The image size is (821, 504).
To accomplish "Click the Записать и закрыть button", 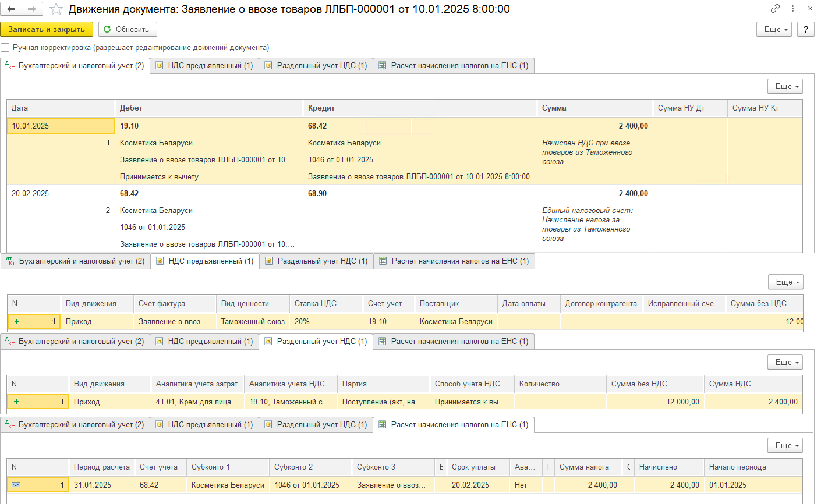I will click(47, 29).
